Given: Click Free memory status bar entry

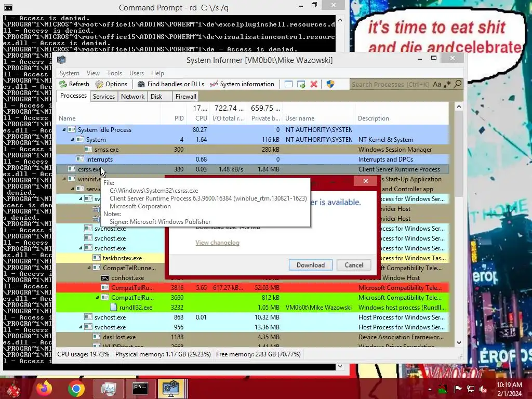Looking at the screenshot, I should (x=258, y=354).
